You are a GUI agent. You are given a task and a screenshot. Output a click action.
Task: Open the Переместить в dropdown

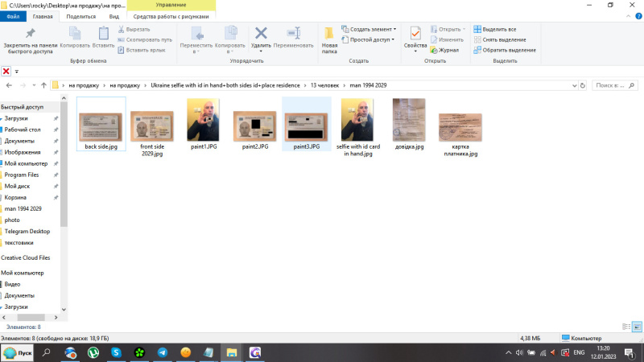pyautogui.click(x=196, y=38)
